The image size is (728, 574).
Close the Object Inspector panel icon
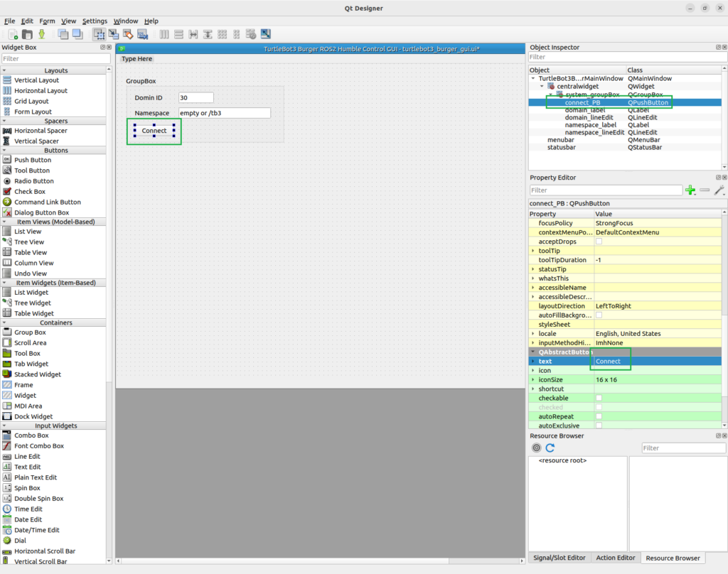point(724,48)
